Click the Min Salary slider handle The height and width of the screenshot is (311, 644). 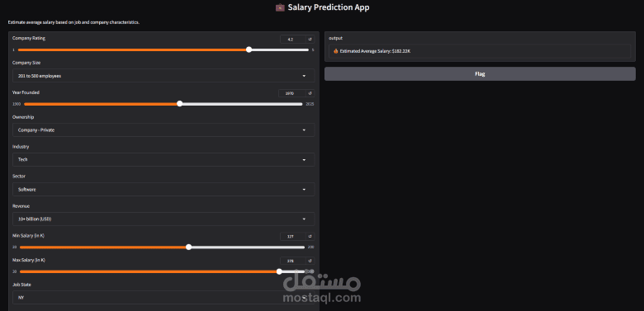pos(188,247)
